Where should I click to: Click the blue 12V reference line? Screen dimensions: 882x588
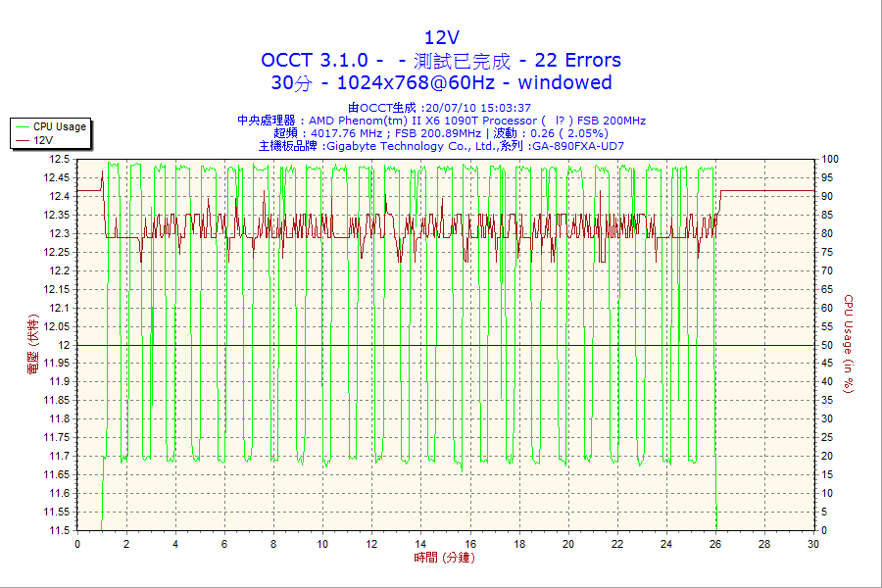point(446,345)
